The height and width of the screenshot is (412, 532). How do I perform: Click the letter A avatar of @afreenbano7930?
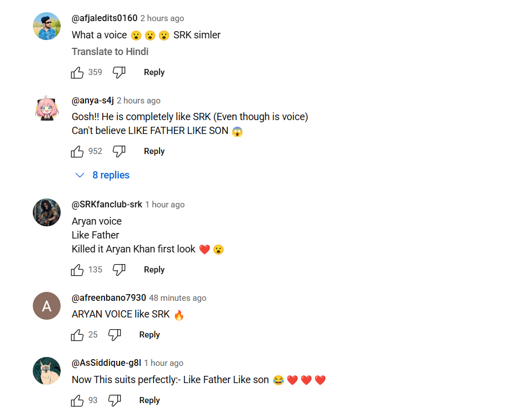(47, 306)
